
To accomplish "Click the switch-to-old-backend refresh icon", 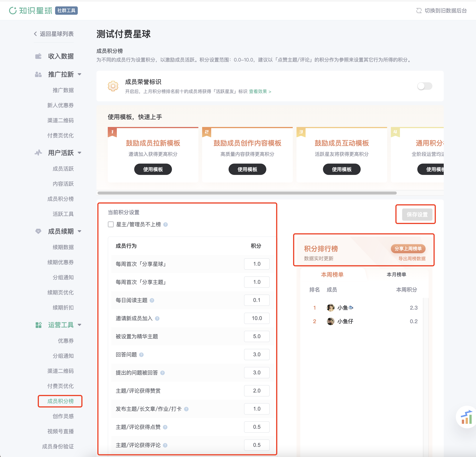I will tap(419, 10).
